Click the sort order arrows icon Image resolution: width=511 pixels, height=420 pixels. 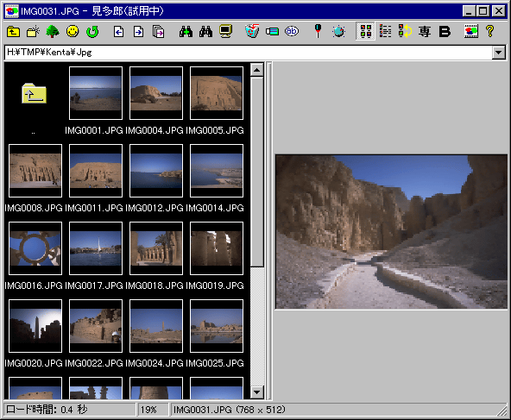405,31
